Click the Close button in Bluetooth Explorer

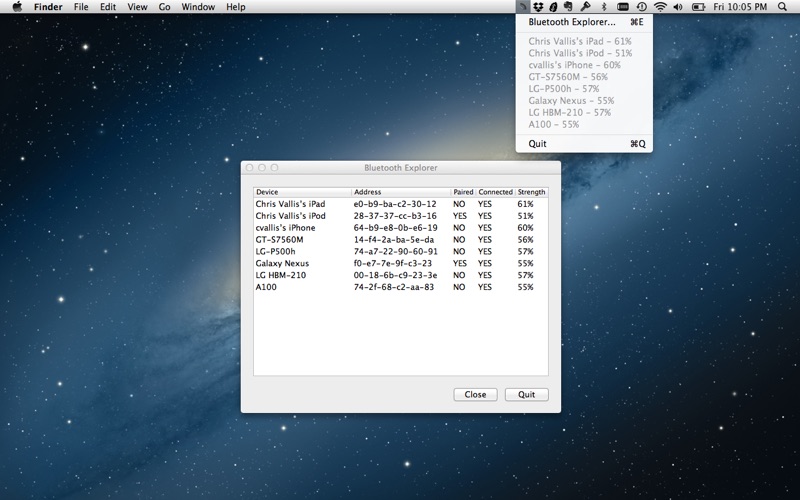475,394
